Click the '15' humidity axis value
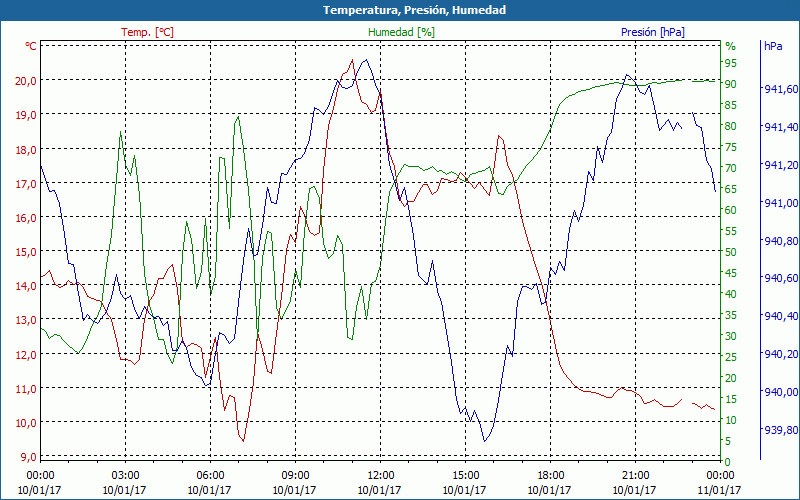The width and height of the screenshot is (800, 500). [x=731, y=399]
